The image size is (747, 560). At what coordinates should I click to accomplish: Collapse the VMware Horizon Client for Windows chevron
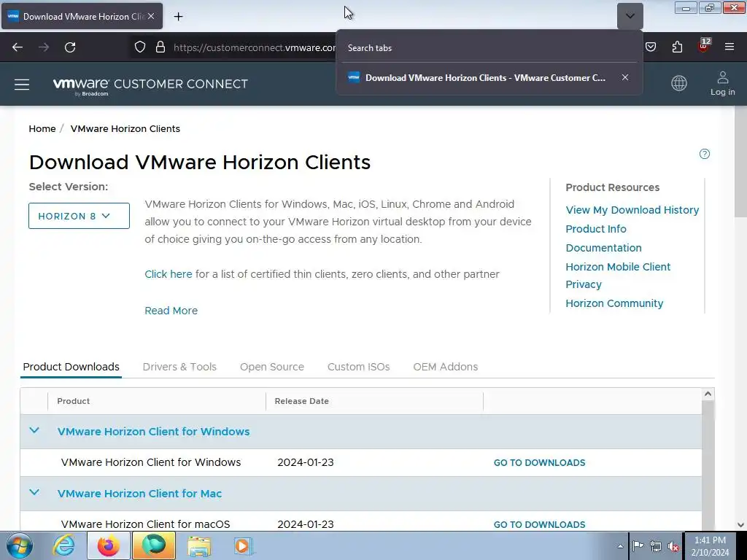(34, 430)
